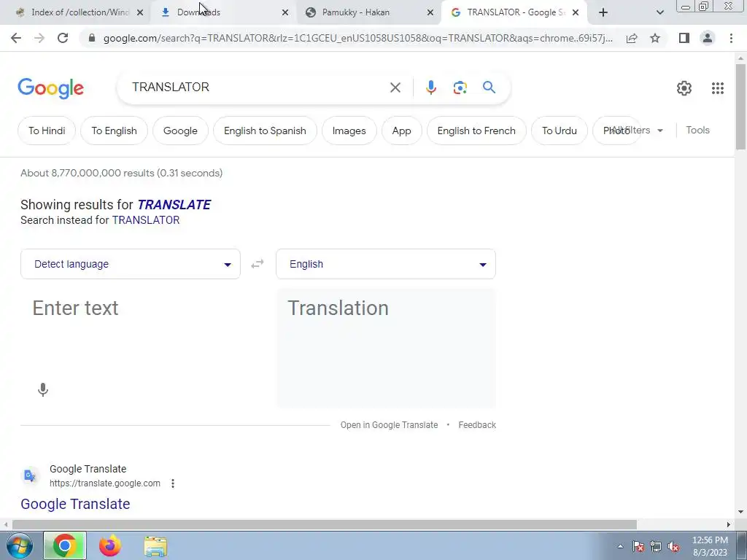The image size is (747, 560).
Task: Clear the search box with the X icon
Action: pyautogui.click(x=395, y=87)
